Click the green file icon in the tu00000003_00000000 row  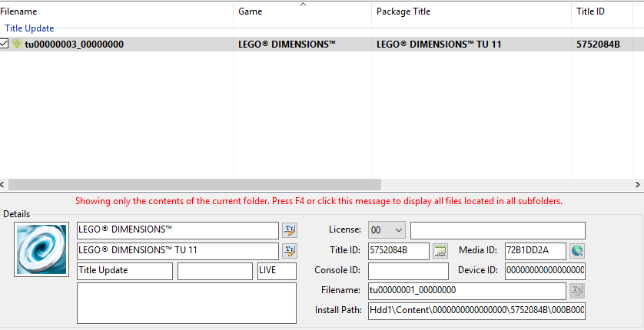pyautogui.click(x=17, y=45)
